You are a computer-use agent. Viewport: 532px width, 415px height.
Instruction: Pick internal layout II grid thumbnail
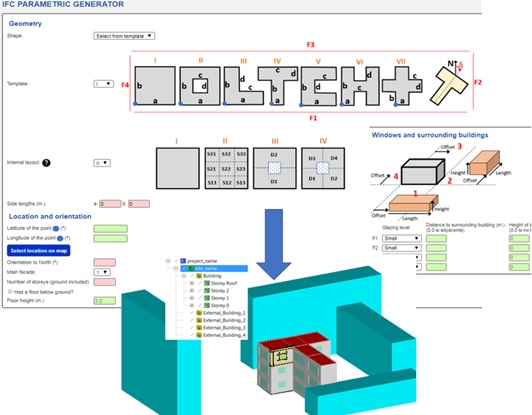pyautogui.click(x=227, y=168)
